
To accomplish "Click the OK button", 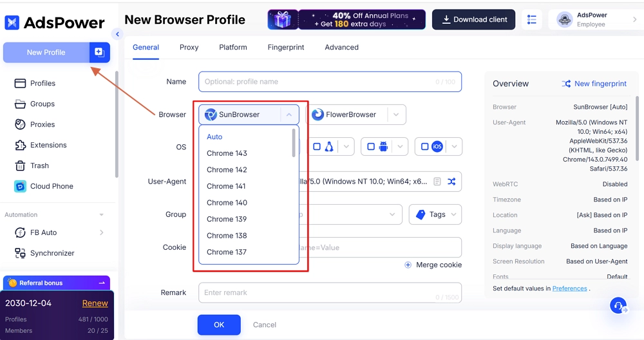I will [219, 325].
